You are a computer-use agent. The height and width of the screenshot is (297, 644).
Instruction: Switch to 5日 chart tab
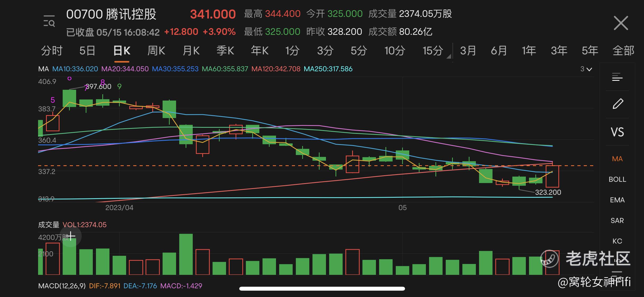pyautogui.click(x=87, y=50)
